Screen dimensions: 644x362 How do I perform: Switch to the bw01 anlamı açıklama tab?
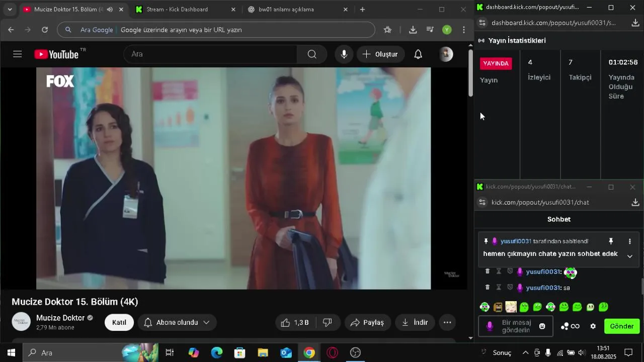point(286,10)
